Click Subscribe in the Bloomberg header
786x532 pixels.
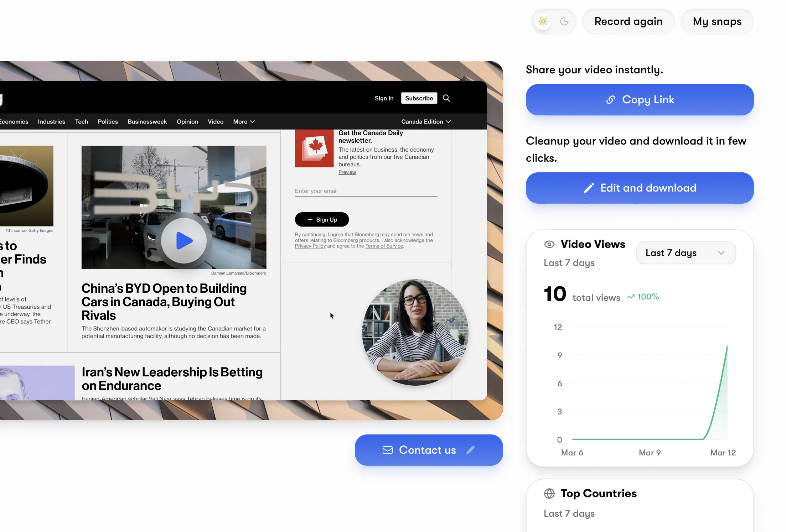[x=419, y=98]
